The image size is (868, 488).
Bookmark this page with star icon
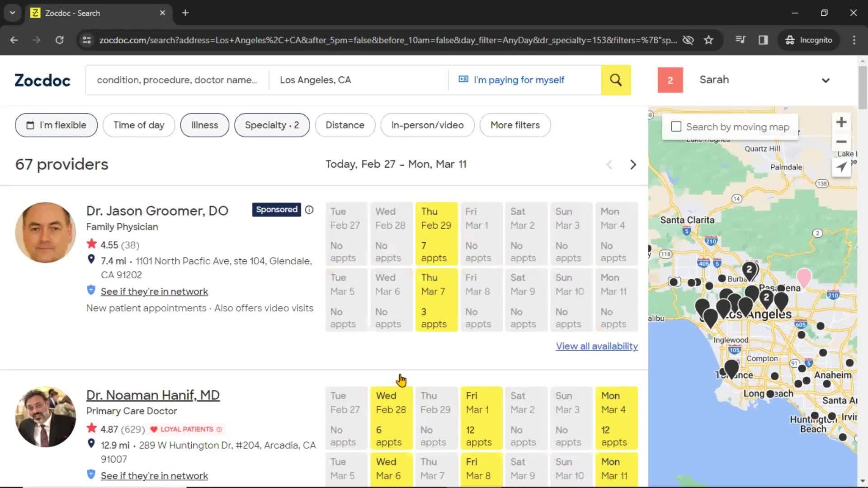[x=708, y=40]
